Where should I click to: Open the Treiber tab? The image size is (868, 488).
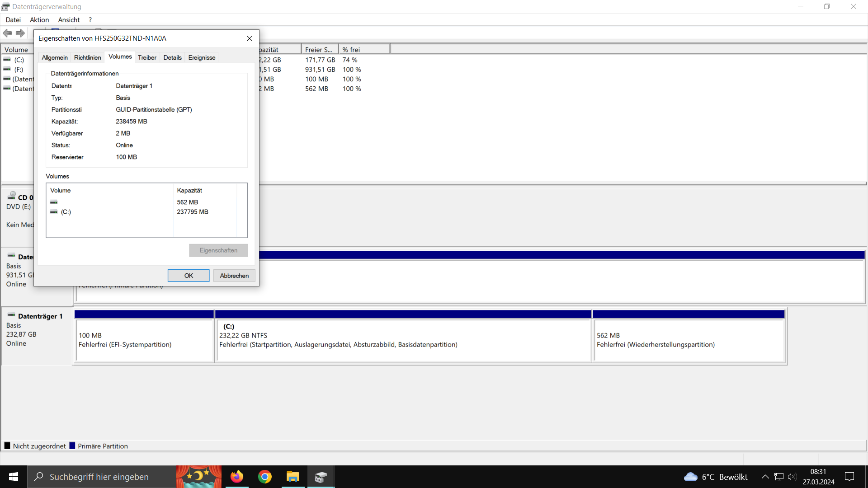[147, 57]
